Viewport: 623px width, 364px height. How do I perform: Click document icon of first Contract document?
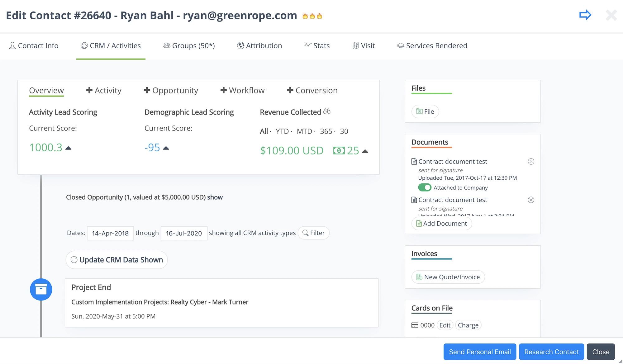(414, 161)
